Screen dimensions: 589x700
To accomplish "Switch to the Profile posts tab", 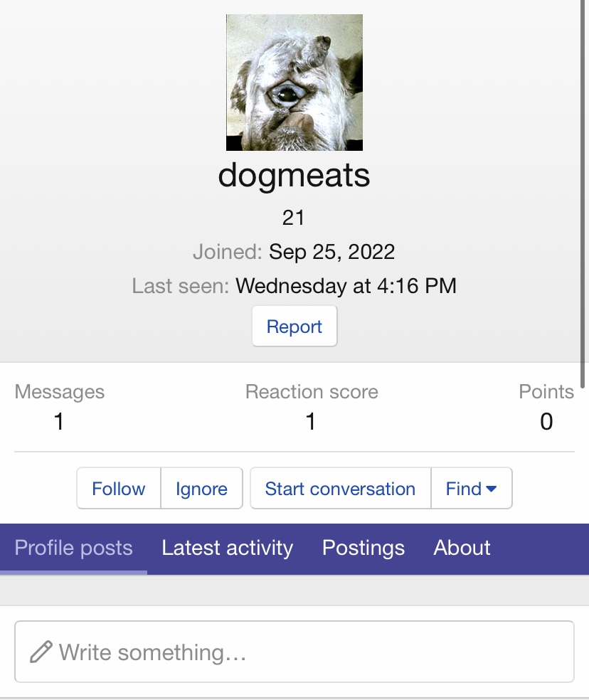I will click(x=73, y=548).
